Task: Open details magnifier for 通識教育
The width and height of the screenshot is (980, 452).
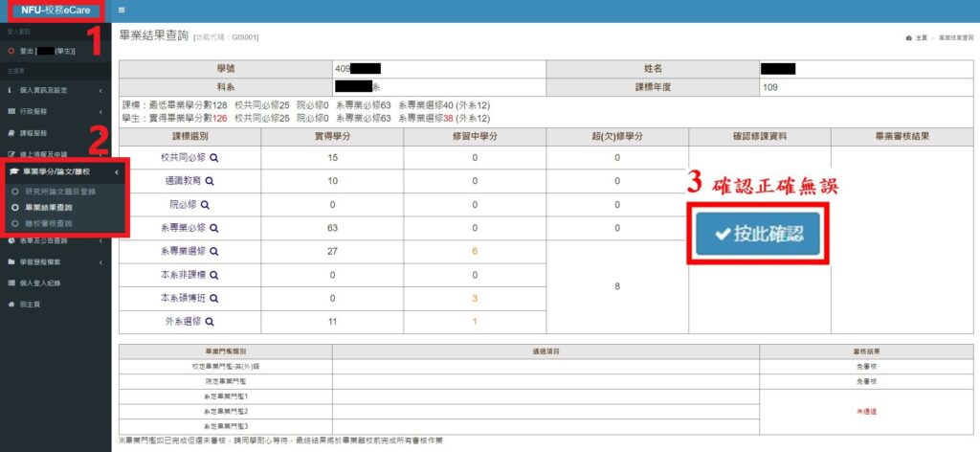Action: point(210,181)
